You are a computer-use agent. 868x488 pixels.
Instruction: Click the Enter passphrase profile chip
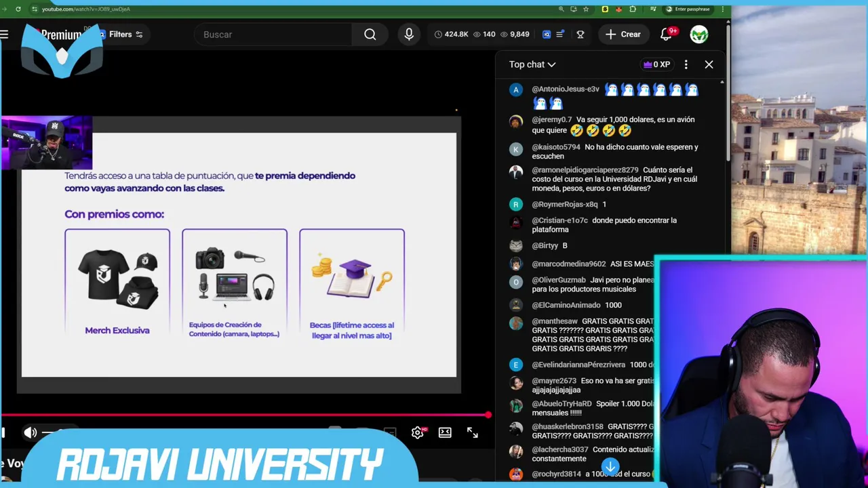coord(688,9)
